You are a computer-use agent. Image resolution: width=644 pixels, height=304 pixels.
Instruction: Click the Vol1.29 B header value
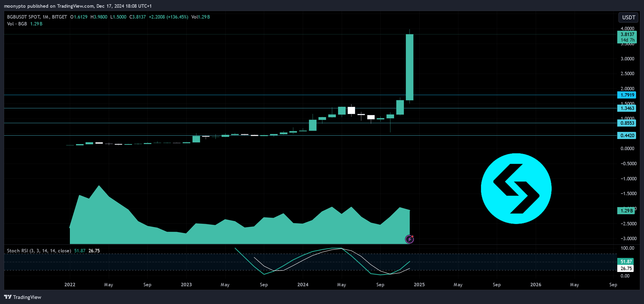201,17
